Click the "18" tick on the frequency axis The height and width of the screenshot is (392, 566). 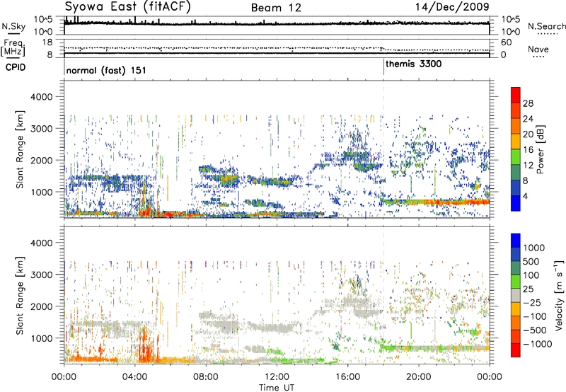[47, 42]
